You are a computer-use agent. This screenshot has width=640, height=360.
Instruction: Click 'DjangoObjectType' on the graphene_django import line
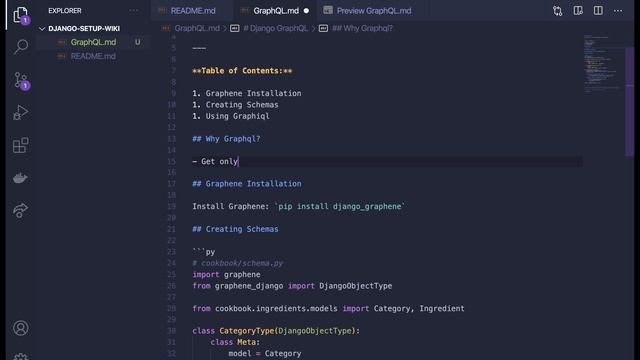(356, 286)
